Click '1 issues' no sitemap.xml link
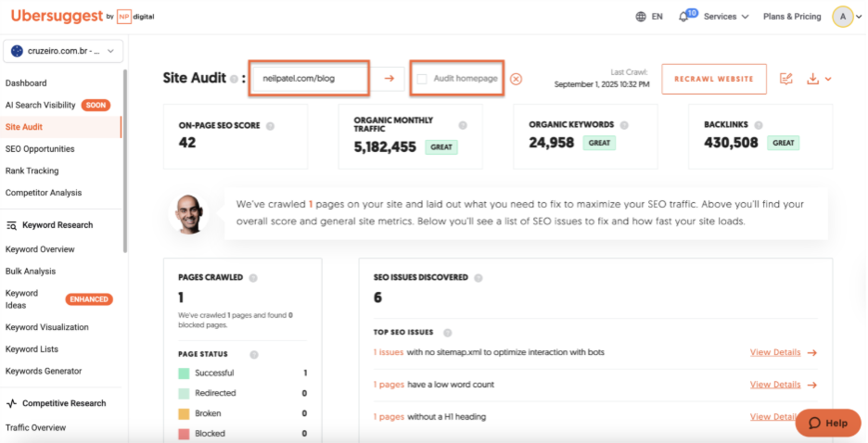The height and width of the screenshot is (443, 868). [x=389, y=352]
